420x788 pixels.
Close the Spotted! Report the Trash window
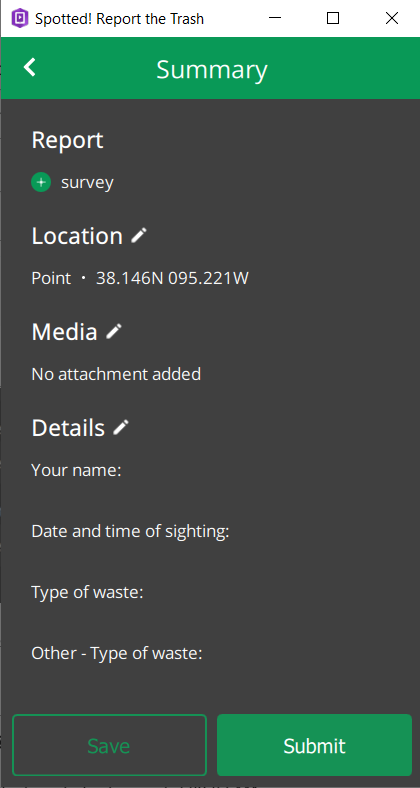(x=392, y=19)
